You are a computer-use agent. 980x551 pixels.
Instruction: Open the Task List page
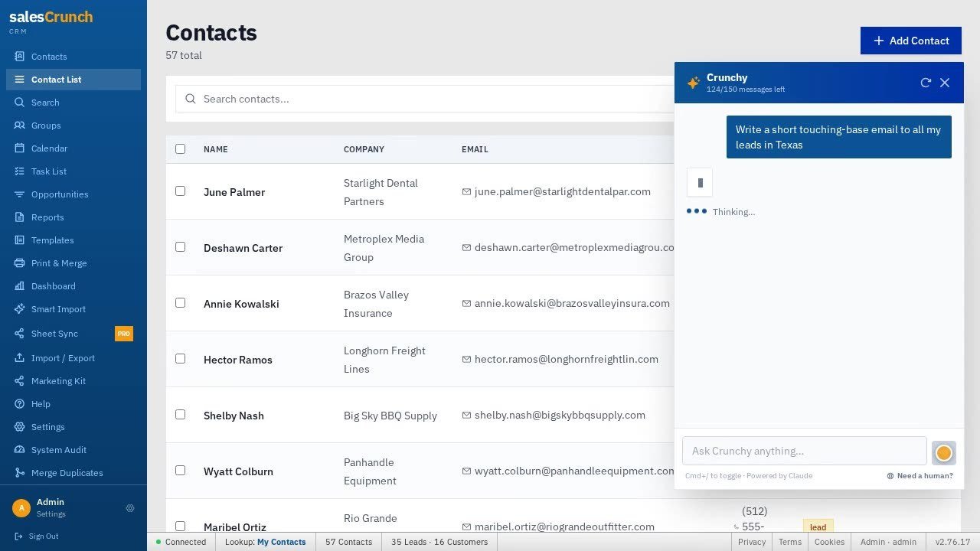pos(73,171)
